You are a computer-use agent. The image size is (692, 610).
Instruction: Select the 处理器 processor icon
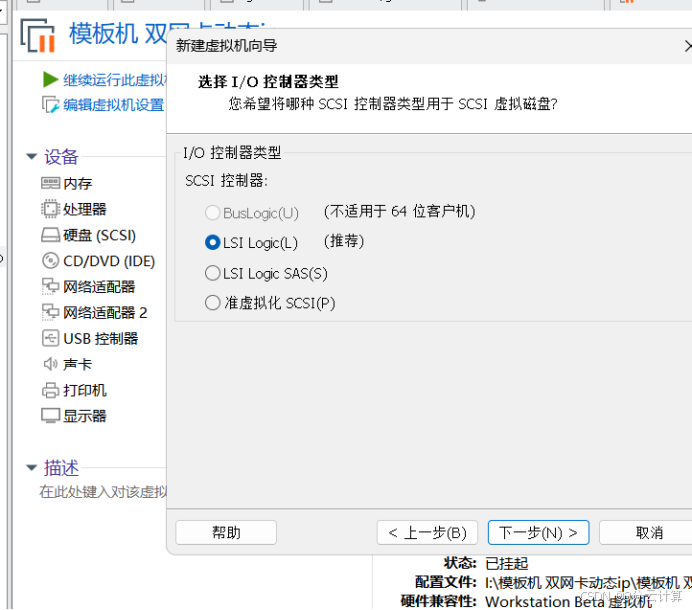click(50, 209)
